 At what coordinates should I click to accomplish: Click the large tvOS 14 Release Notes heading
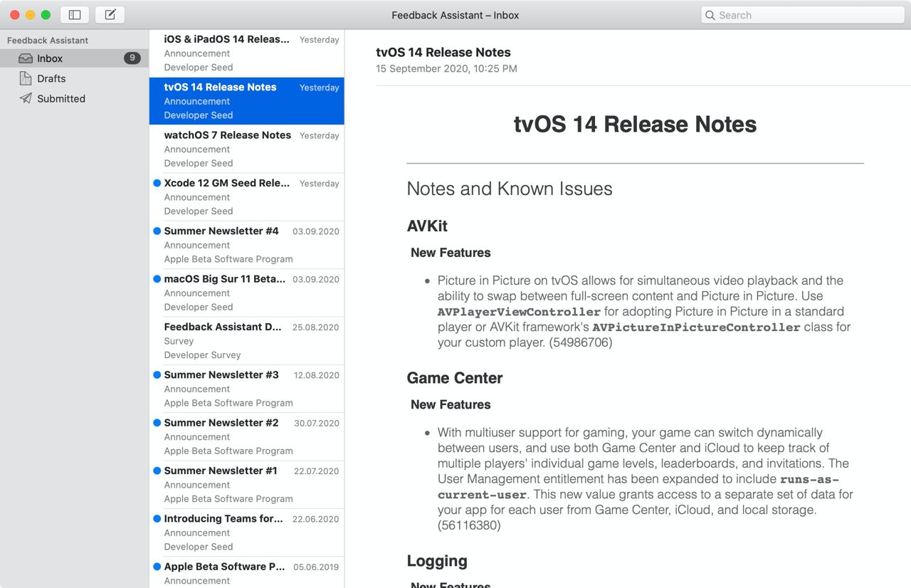click(x=635, y=125)
